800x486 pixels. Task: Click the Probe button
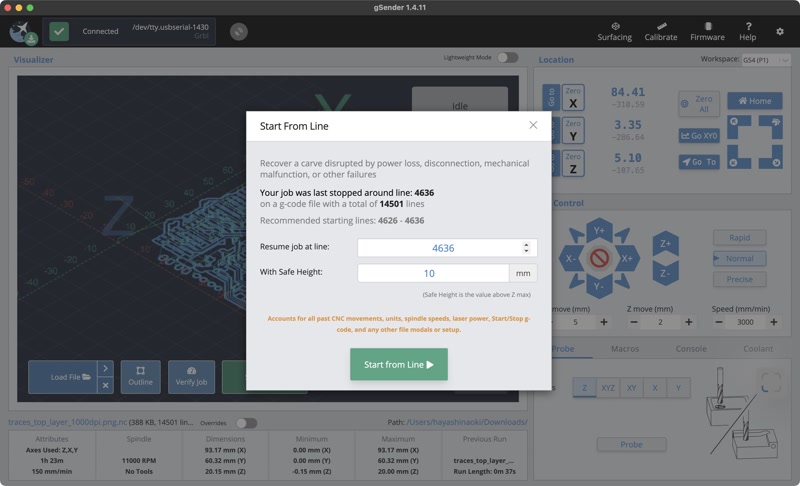(631, 445)
